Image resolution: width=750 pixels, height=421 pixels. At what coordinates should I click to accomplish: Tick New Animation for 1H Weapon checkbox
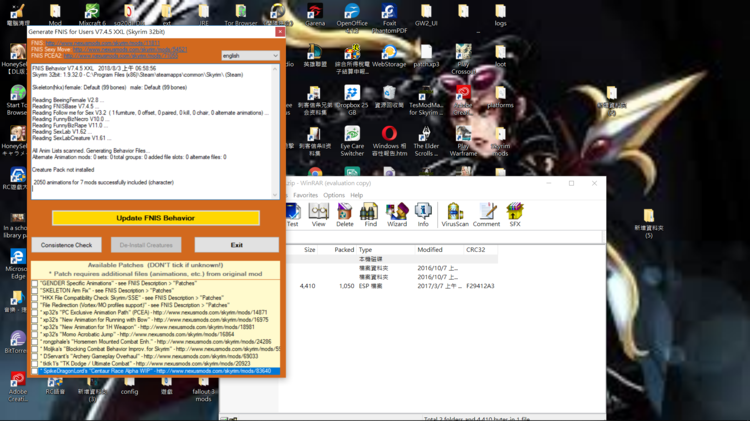(x=34, y=327)
